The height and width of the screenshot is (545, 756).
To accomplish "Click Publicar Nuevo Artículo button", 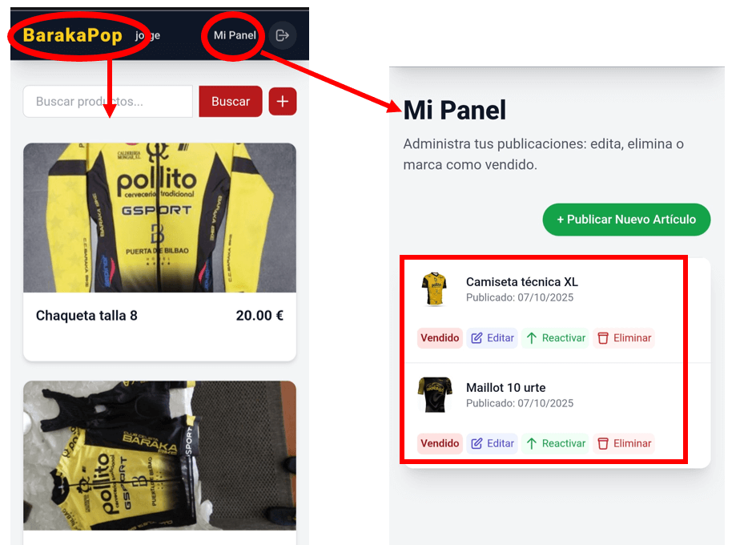I will [626, 220].
